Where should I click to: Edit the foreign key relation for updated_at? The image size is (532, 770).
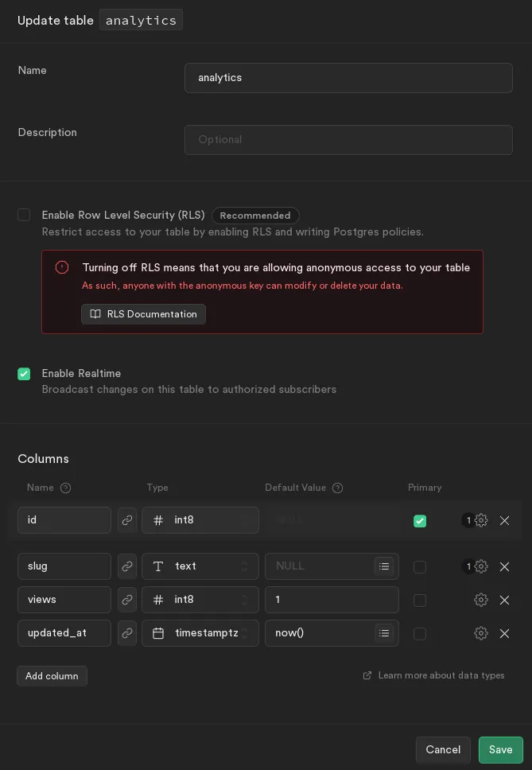pyautogui.click(x=127, y=633)
